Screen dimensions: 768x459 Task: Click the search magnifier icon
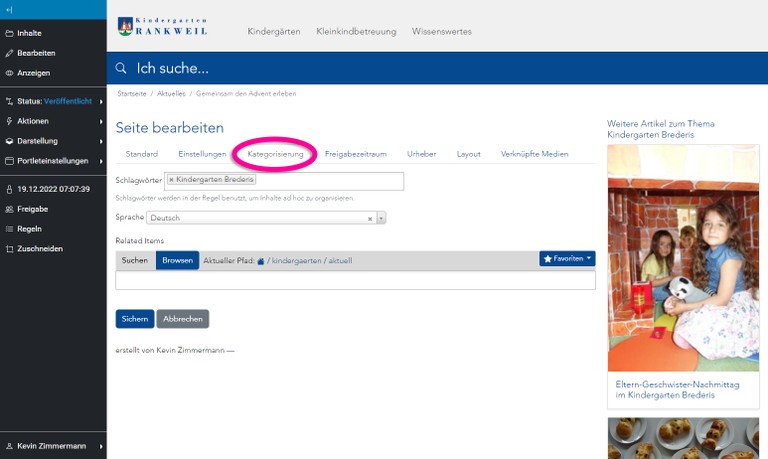(x=121, y=68)
